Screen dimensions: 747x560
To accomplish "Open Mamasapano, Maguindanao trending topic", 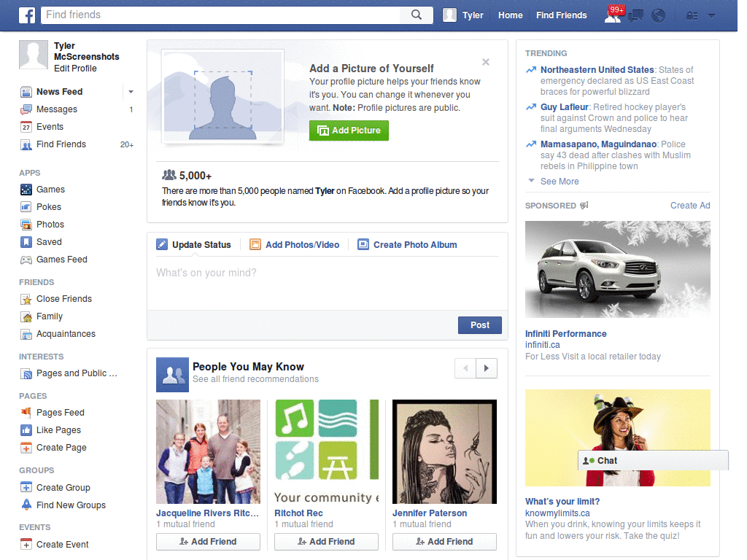I will (x=598, y=144).
